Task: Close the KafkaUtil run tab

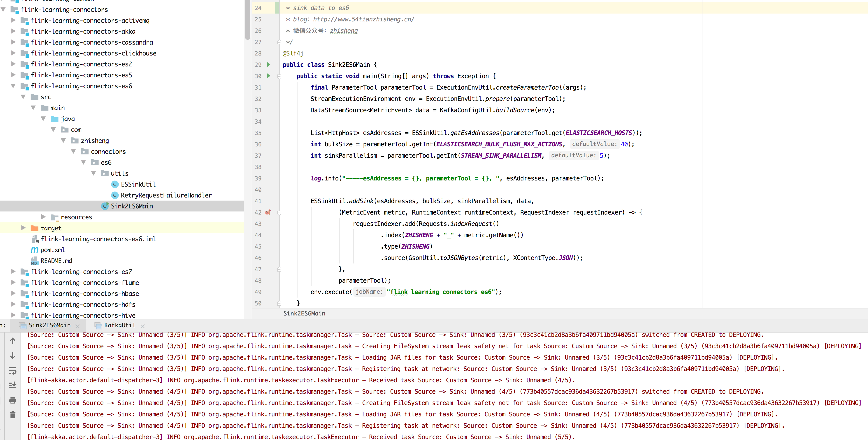Action: coord(143,326)
